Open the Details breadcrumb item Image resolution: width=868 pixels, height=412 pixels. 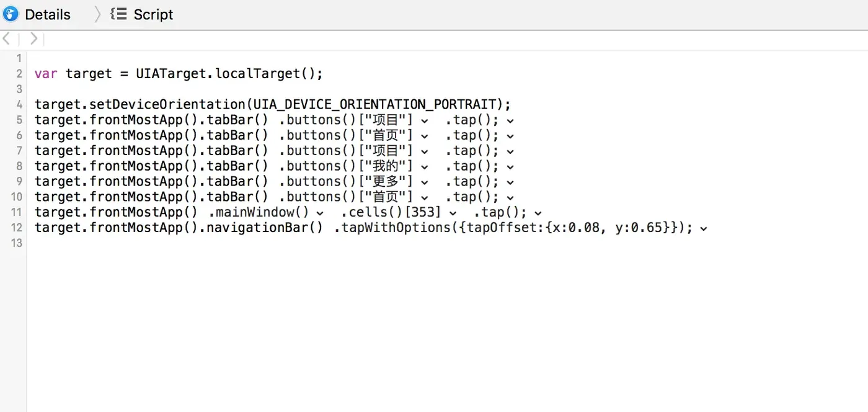48,14
